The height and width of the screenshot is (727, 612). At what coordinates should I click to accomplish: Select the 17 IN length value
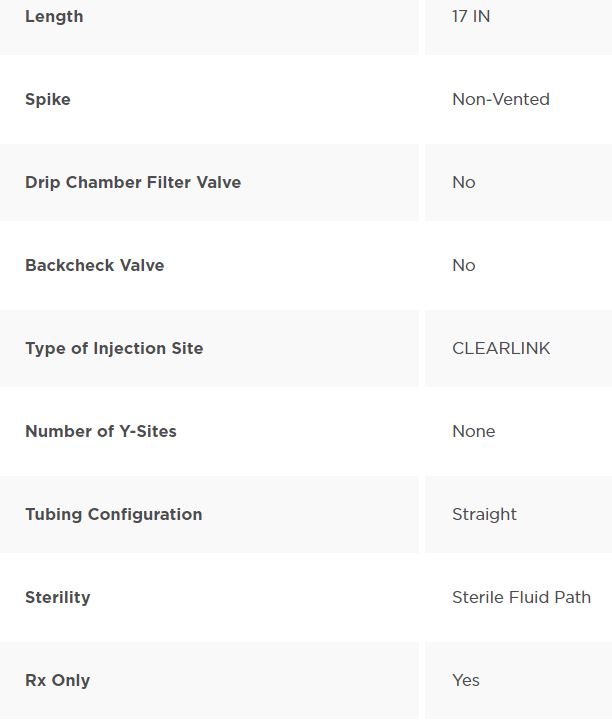pos(471,16)
